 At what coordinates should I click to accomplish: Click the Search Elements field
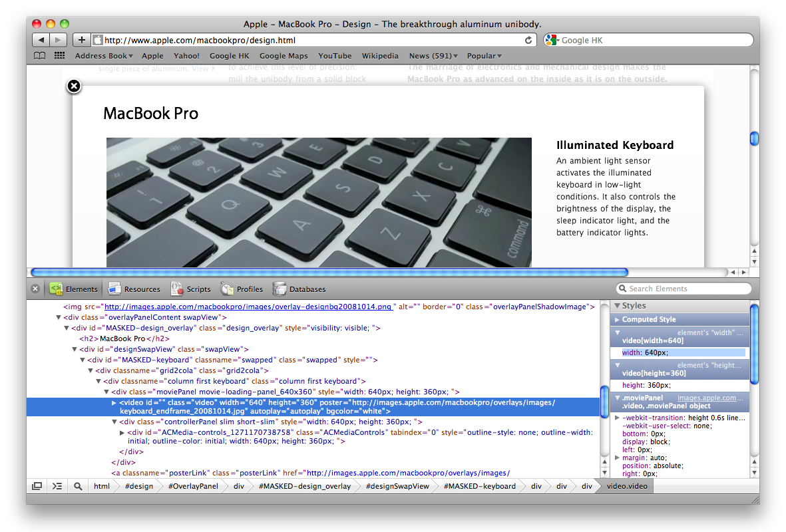coord(684,289)
